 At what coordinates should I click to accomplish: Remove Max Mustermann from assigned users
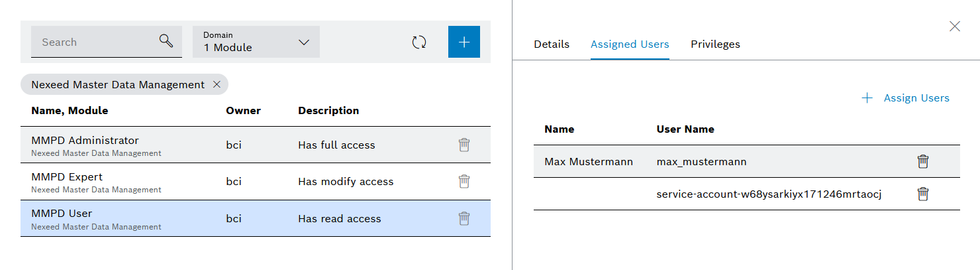pyautogui.click(x=922, y=161)
